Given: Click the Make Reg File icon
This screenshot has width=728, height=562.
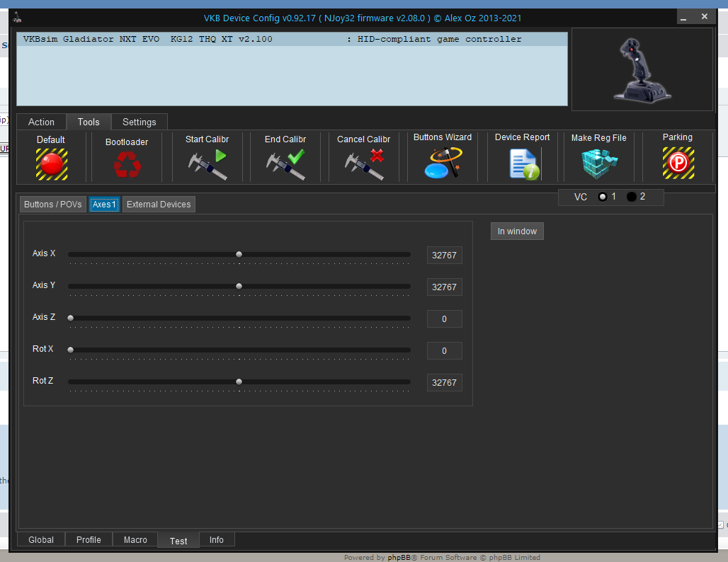Looking at the screenshot, I should click(599, 164).
